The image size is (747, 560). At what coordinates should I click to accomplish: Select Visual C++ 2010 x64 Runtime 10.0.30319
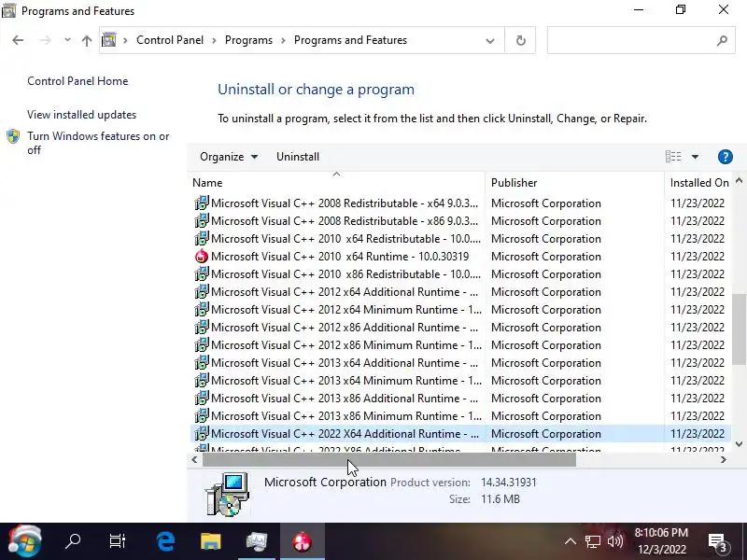point(460,256)
